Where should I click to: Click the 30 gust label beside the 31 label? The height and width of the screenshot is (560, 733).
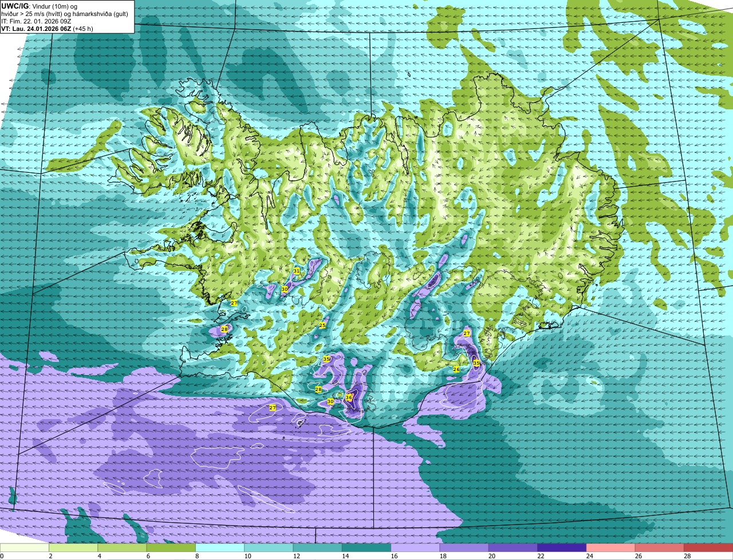(x=285, y=289)
